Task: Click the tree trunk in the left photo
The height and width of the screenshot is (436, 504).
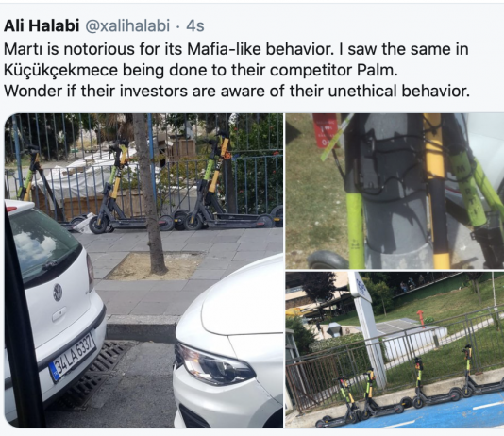Action: (149, 193)
